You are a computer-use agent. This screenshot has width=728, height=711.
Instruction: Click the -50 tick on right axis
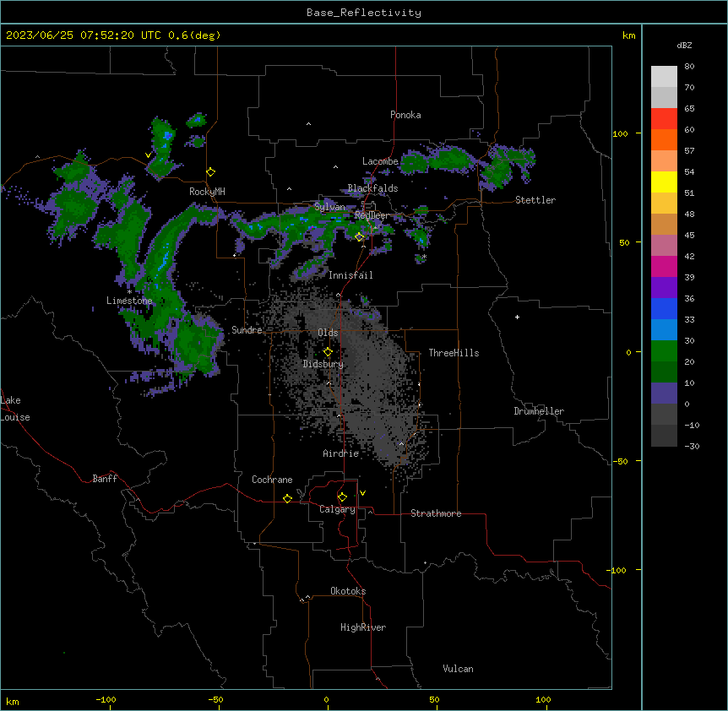620,461
